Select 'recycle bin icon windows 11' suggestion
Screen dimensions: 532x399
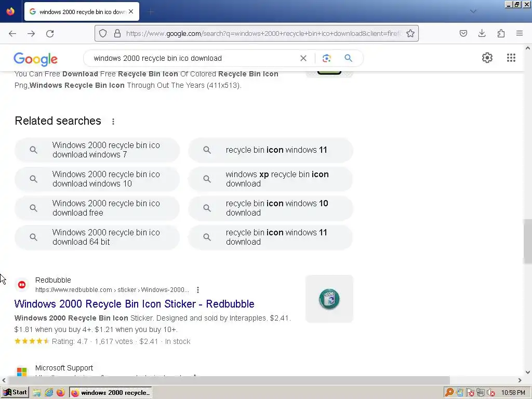click(x=271, y=150)
